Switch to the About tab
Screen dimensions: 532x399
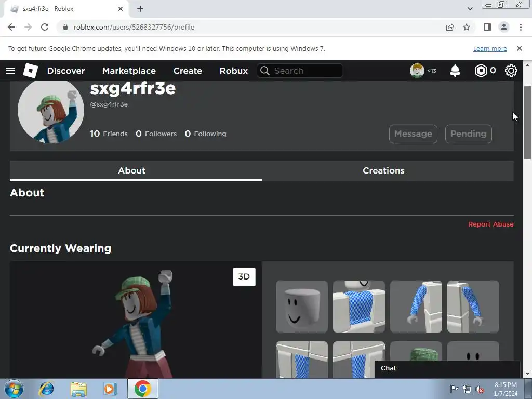click(x=136, y=170)
